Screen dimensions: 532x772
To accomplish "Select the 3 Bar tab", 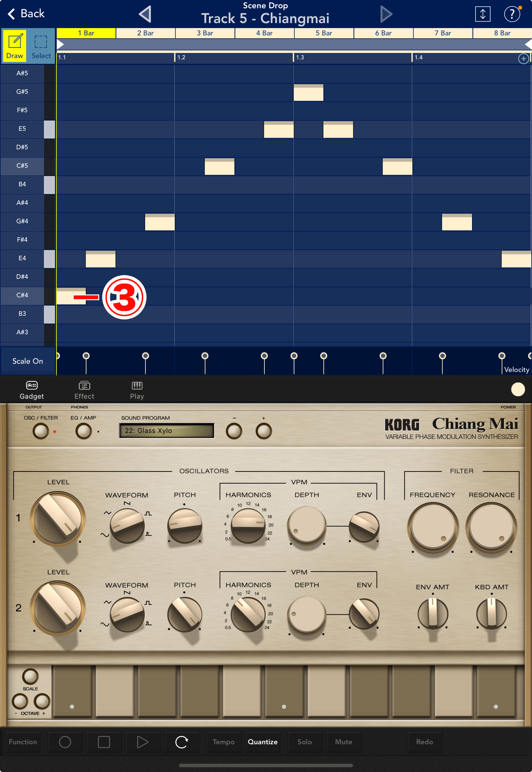I will point(205,33).
